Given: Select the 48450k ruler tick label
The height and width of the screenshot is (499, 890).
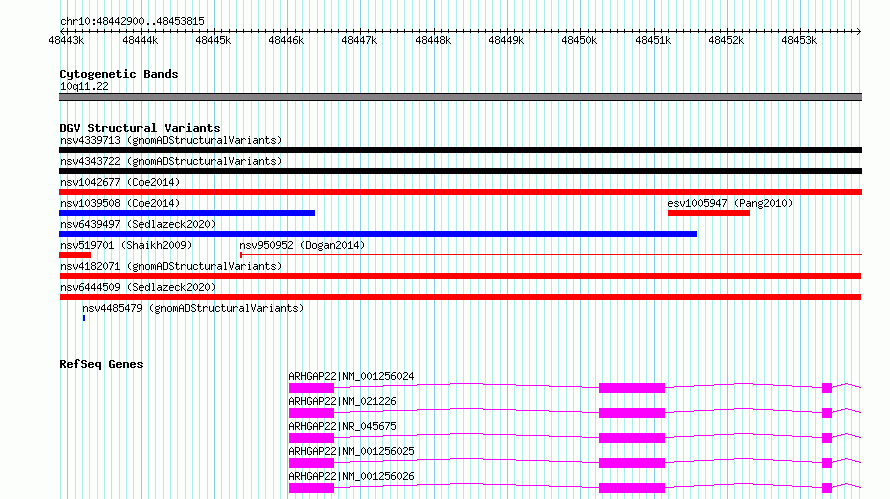Looking at the screenshot, I should point(579,40).
